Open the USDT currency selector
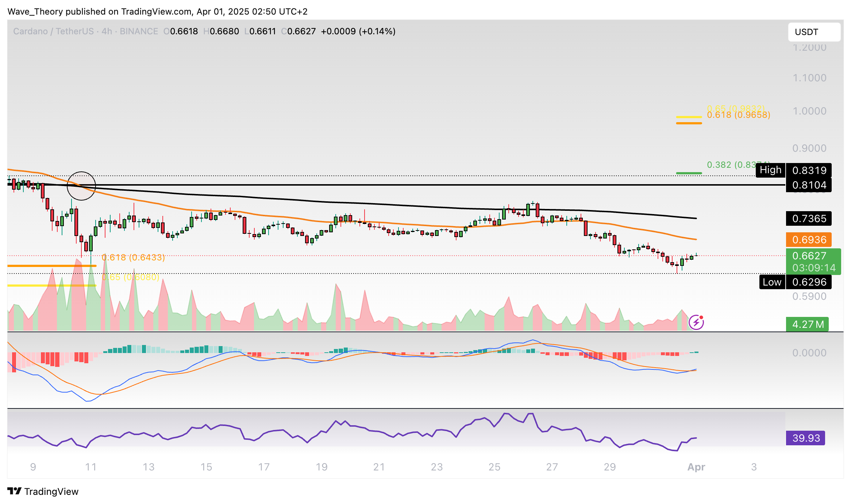851x504 pixels. coord(814,32)
